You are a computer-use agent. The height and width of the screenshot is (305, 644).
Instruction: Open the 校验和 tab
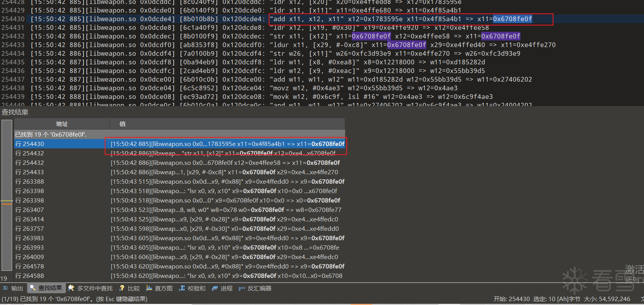click(192, 288)
